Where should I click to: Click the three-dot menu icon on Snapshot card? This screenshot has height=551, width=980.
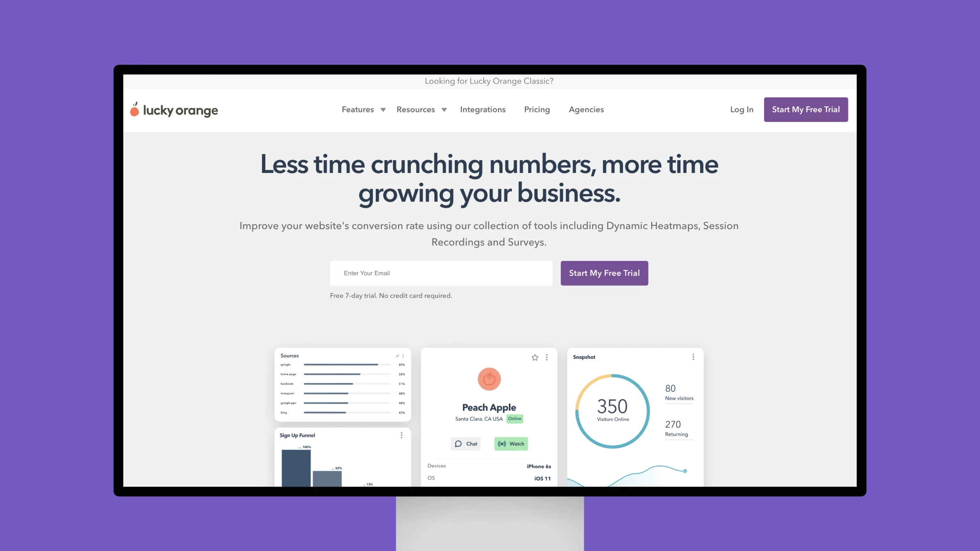point(693,356)
